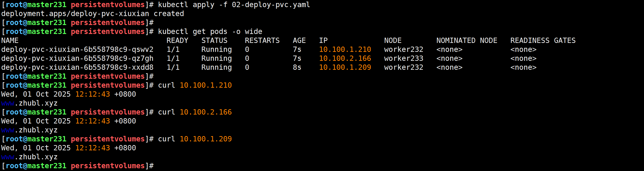Select pod name deploy-pvc-xiuxian-6b558798c9-xxdd8

(x=77, y=67)
